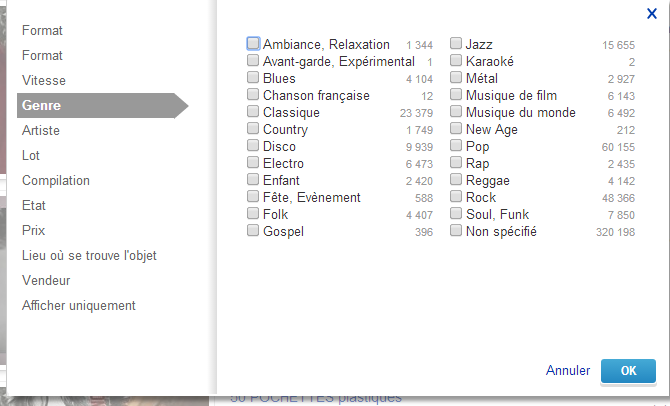Check the Métal genre checkbox

click(x=456, y=78)
